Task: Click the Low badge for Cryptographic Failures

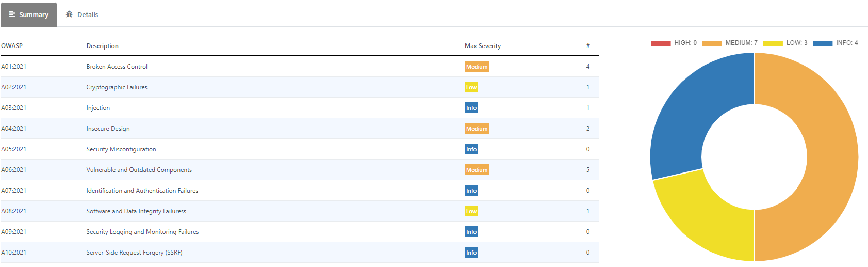Action: [471, 87]
